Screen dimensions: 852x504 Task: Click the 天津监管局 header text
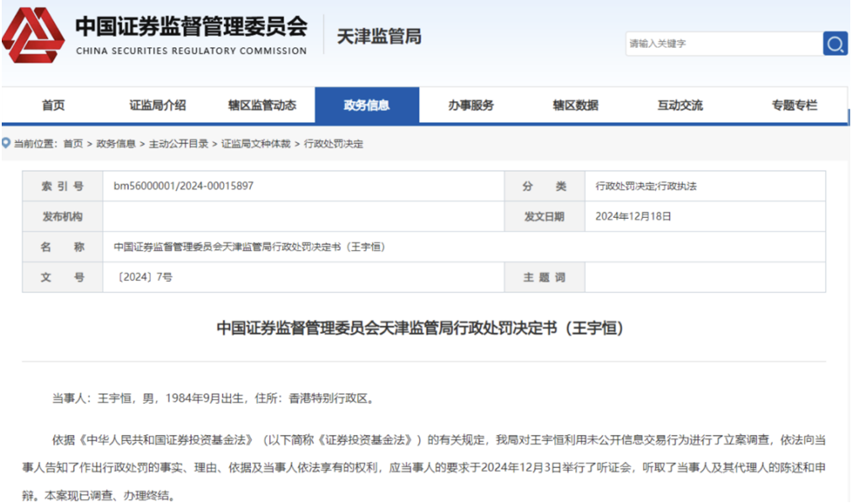click(x=379, y=36)
